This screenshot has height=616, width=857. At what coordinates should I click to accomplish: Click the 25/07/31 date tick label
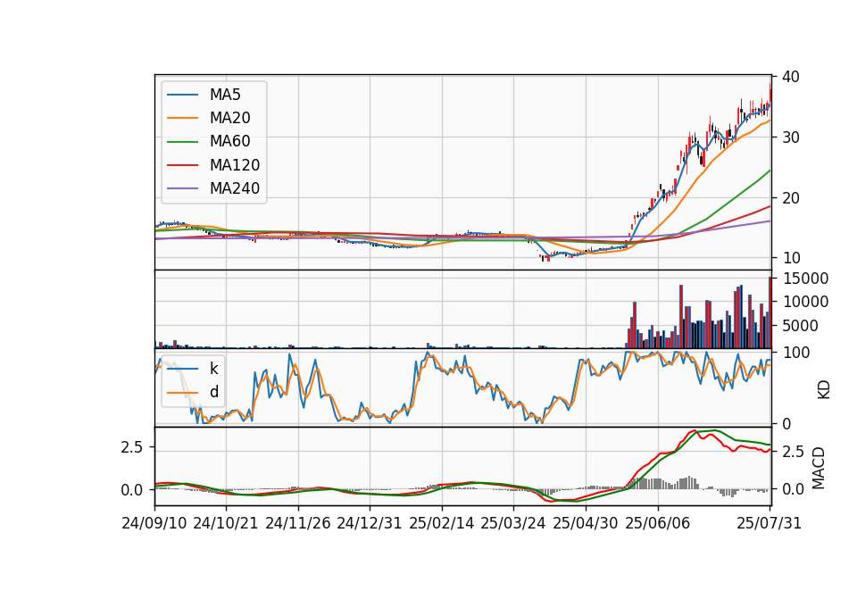pyautogui.click(x=769, y=523)
